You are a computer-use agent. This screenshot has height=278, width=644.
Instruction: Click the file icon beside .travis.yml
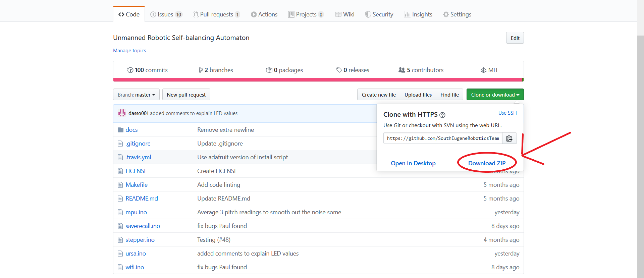pos(120,157)
